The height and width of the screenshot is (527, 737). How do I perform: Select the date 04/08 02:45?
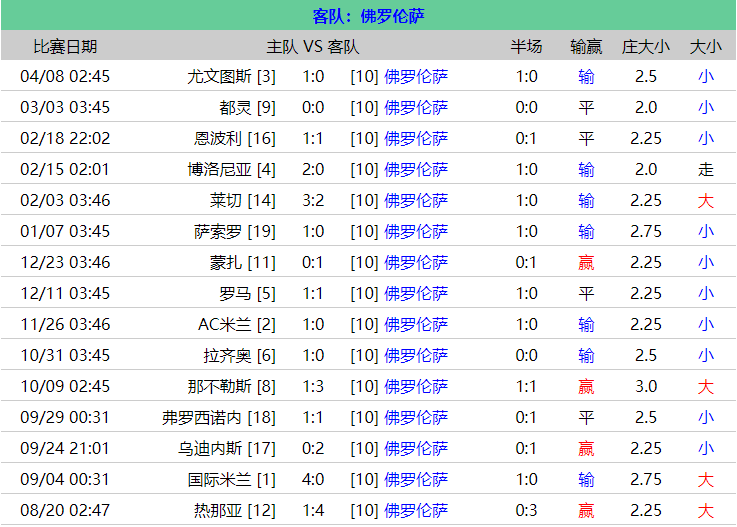(x=65, y=76)
